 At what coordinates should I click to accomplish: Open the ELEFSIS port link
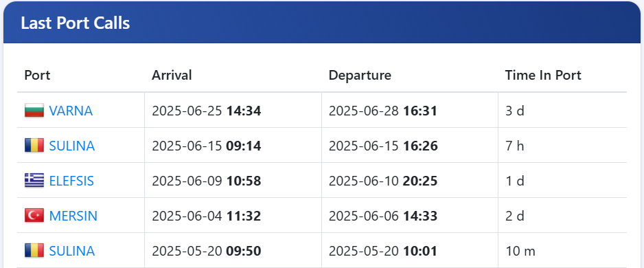(x=71, y=181)
